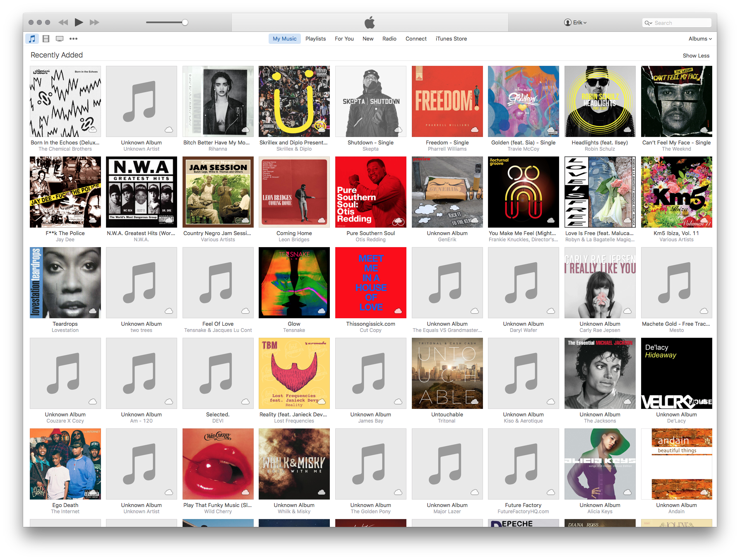Open the search magnifier options dropdown
The image size is (740, 560).
click(648, 23)
